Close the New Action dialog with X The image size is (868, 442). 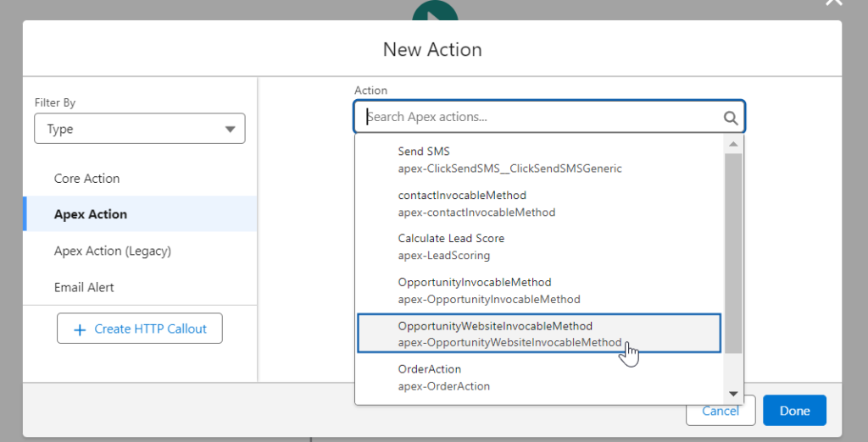(834, 3)
